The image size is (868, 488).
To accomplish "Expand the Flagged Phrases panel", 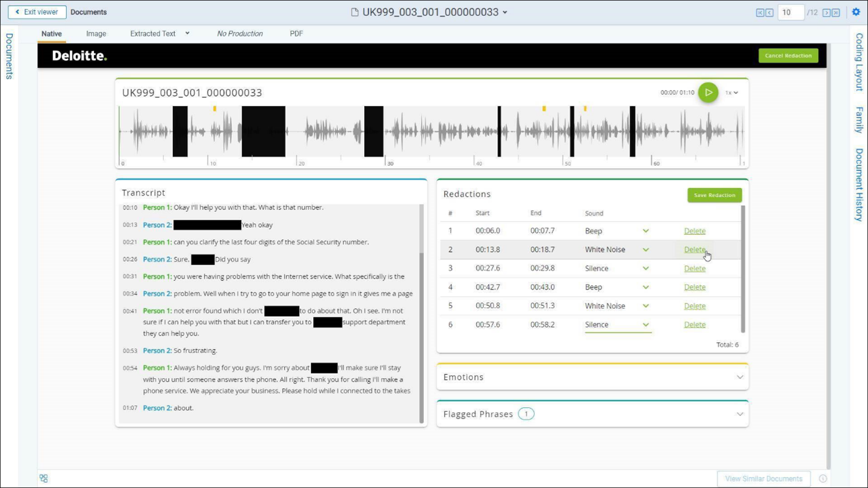I will point(739,415).
